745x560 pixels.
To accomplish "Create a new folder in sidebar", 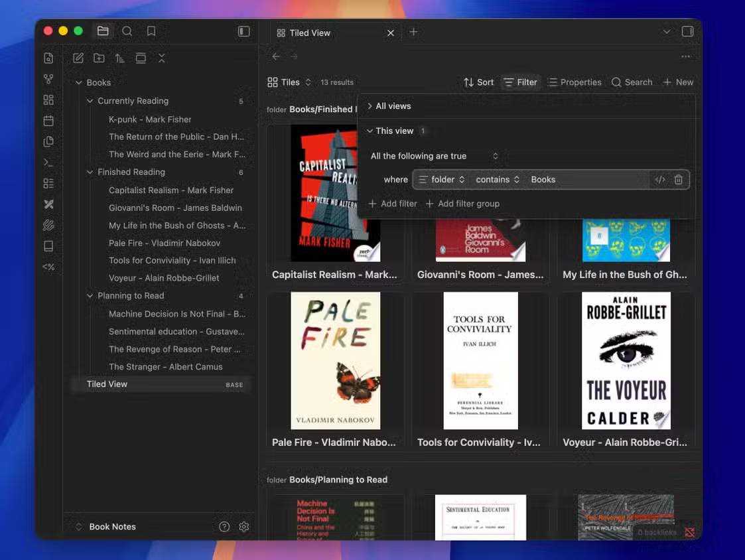I will (99, 58).
